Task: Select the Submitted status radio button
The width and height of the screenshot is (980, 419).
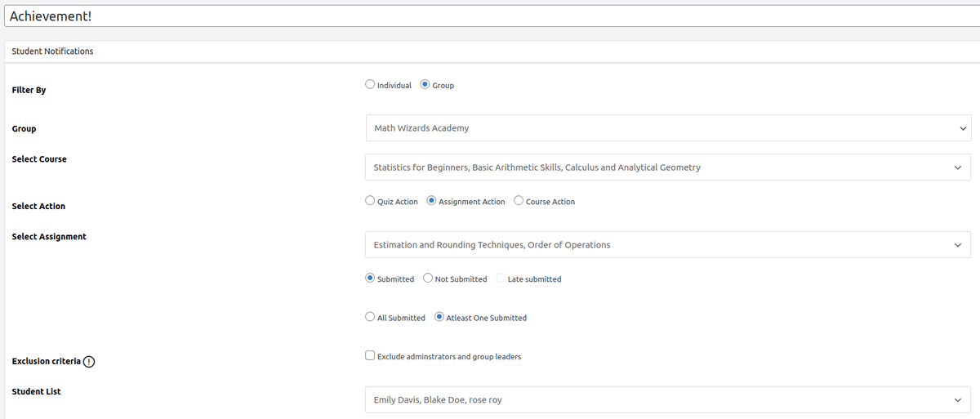Action: 370,279
